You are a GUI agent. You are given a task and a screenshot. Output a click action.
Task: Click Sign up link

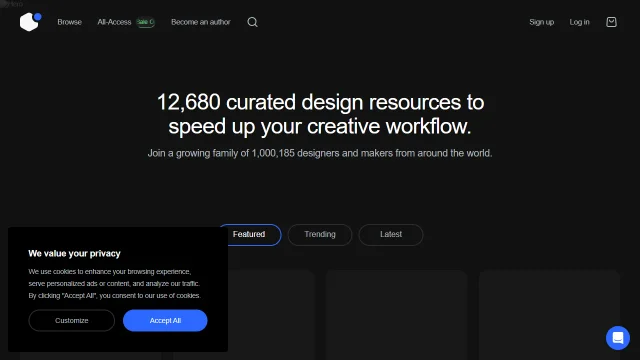pos(541,22)
